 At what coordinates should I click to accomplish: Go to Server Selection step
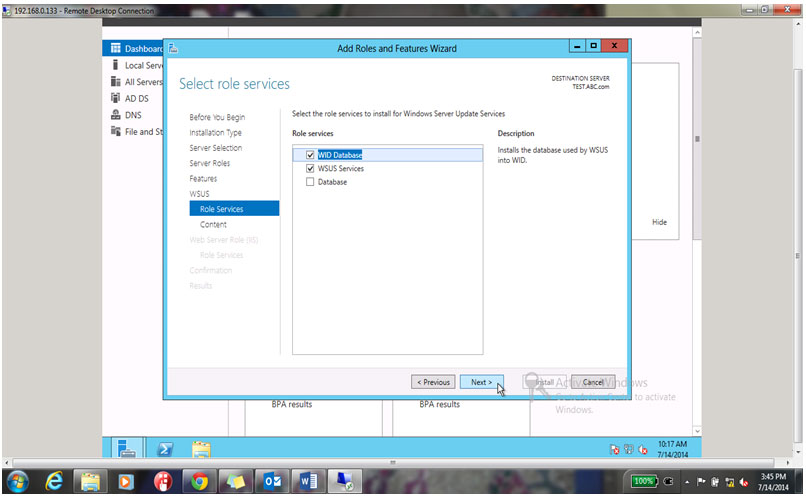click(x=215, y=148)
